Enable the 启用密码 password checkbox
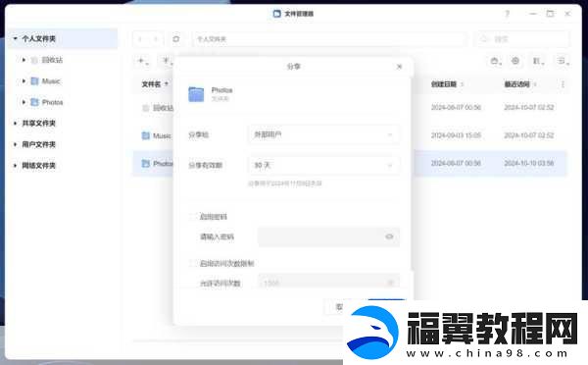Viewport: 588px width, 365px height. (x=192, y=216)
